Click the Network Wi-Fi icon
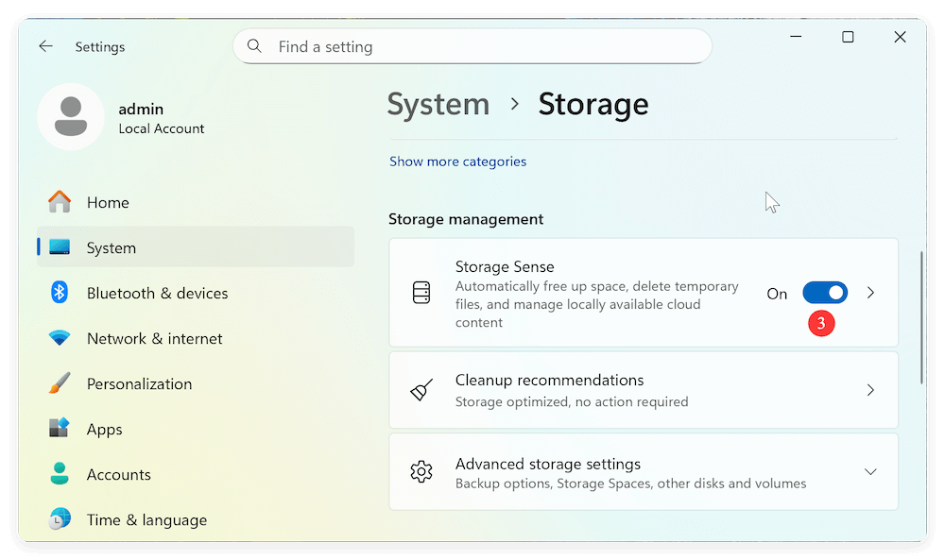The width and height of the screenshot is (945, 560). 60,338
